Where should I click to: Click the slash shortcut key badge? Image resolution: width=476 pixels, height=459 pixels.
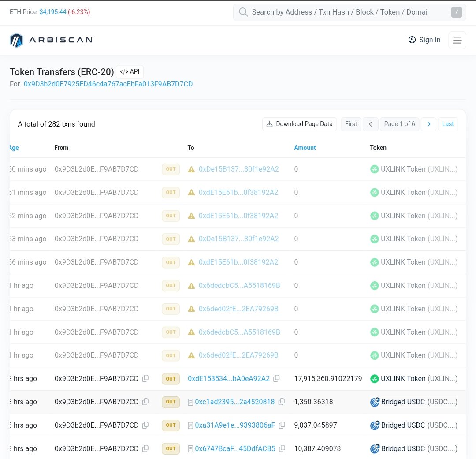click(x=456, y=12)
